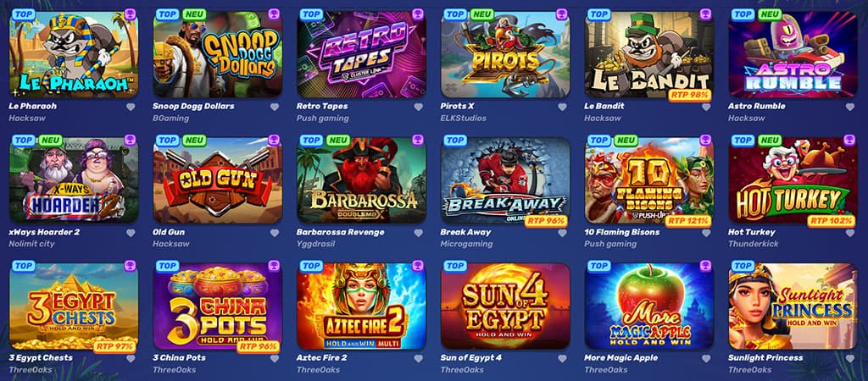868x381 pixels.
Task: Click Yggdrasil provider name under Barbarossa Revenge
Action: point(315,244)
